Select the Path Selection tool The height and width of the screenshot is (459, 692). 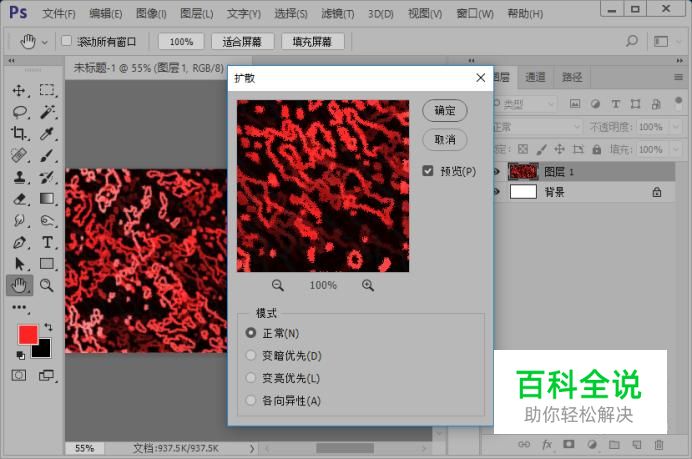point(19,264)
